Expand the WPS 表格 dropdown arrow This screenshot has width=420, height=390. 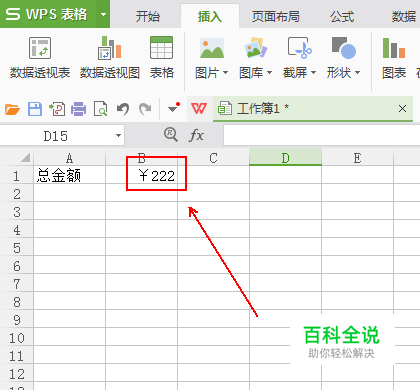pos(103,14)
